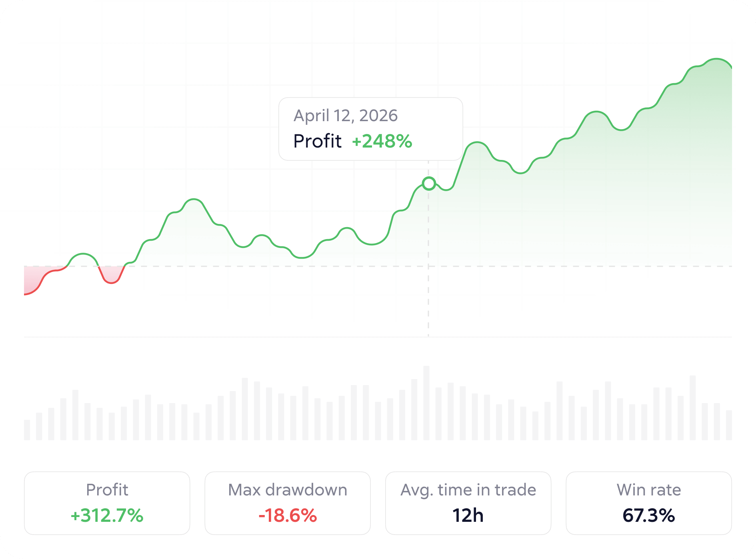Click the highest peak of the green profit line
The height and width of the screenshot is (559, 756).
click(717, 59)
